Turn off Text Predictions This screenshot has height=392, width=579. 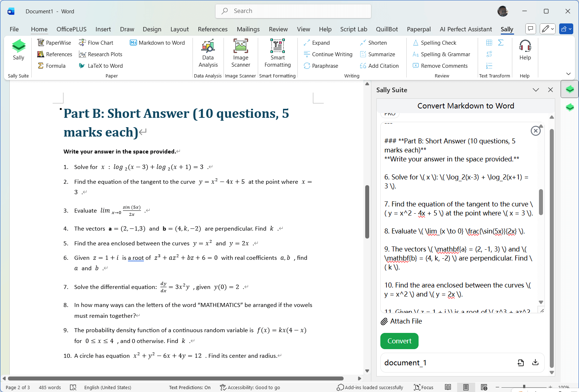(190, 387)
